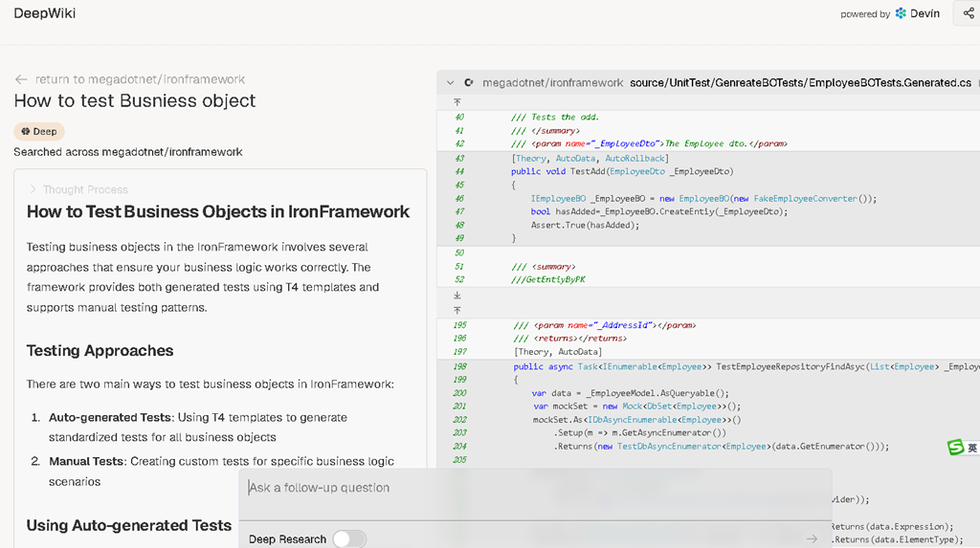Click Assert.True(hasAdded) on line 48
This screenshot has width=980, height=548.
pyautogui.click(x=585, y=225)
